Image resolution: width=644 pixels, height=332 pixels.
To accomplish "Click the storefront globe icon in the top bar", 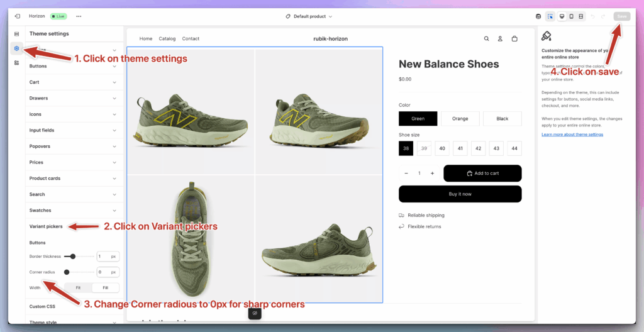I will coord(538,16).
